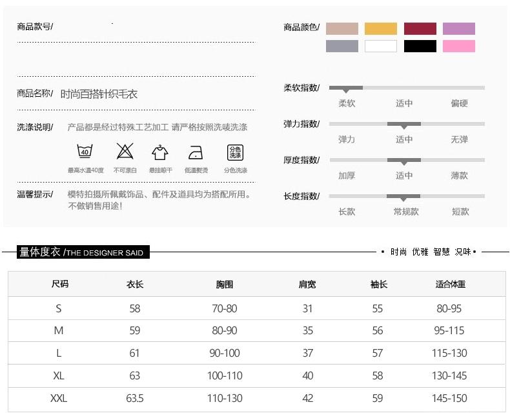Pick the black color swatch
510x420 pixels.
[420, 46]
